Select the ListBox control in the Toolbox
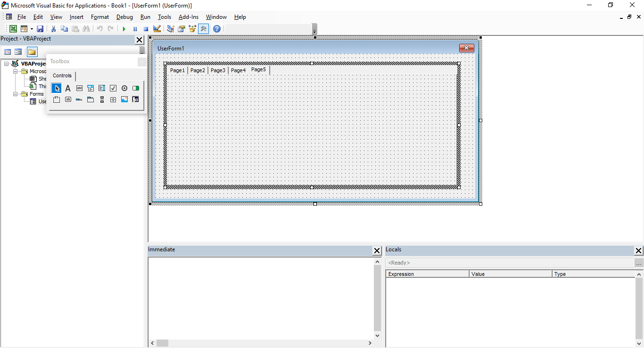The image size is (644, 348). tap(101, 88)
